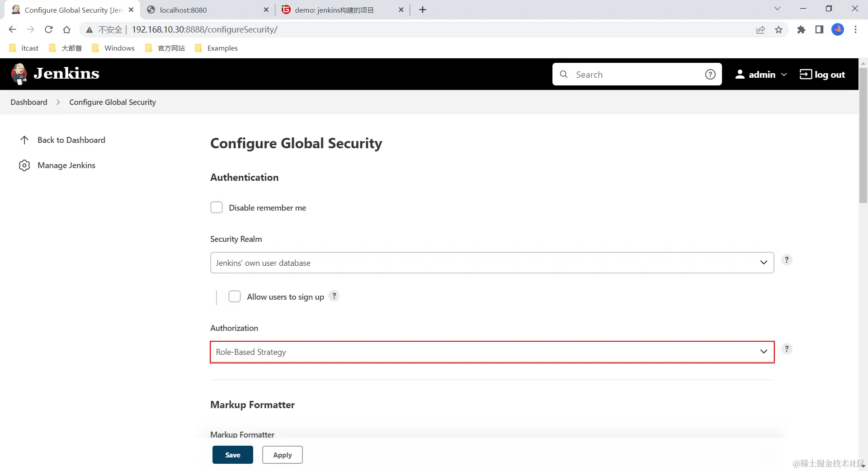Close the Configure Global Security tab

[x=131, y=9]
